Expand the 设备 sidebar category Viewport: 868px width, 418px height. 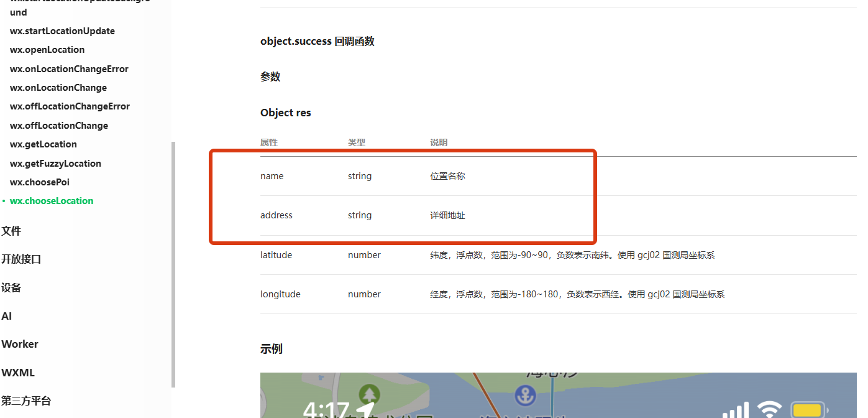[11, 288]
